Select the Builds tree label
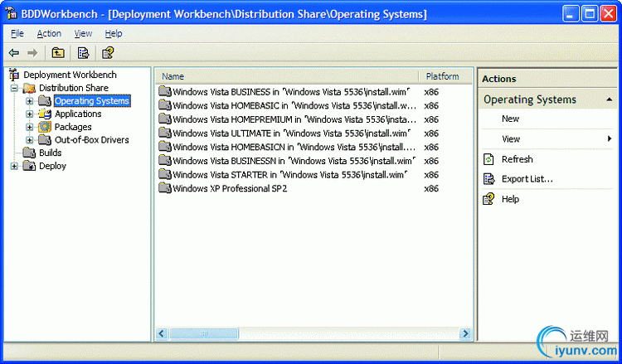The image size is (622, 364). tap(50, 153)
